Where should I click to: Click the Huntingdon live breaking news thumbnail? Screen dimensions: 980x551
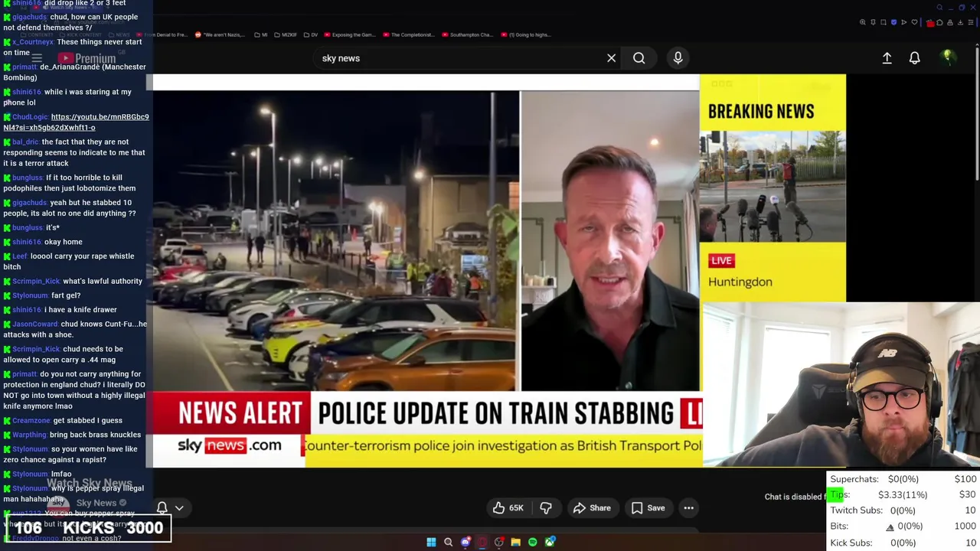[x=773, y=188]
